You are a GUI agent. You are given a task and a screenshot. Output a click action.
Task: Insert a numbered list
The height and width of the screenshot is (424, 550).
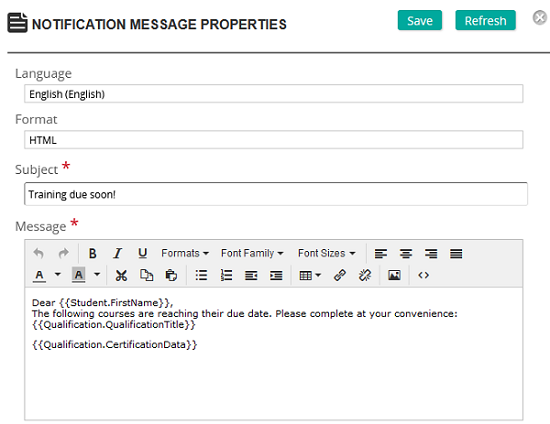(226, 275)
